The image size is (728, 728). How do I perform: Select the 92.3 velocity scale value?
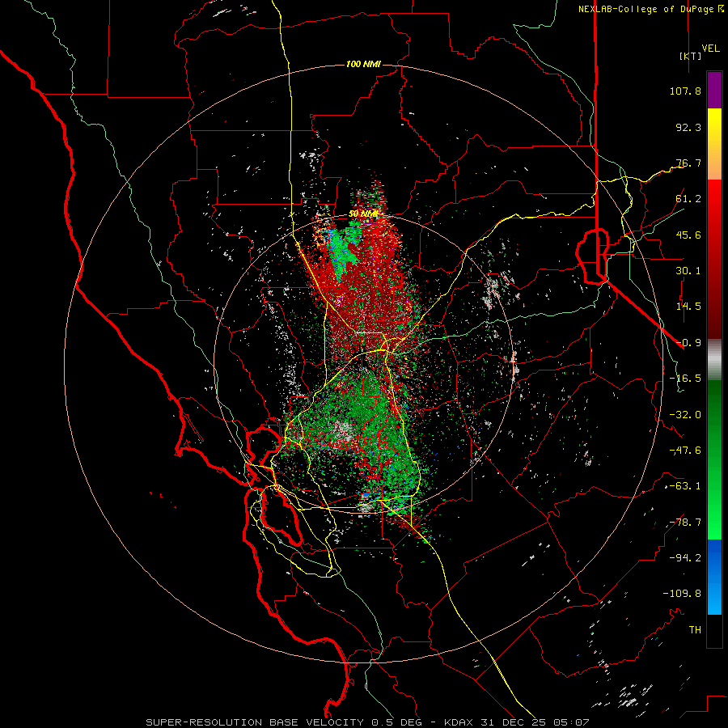(x=688, y=127)
